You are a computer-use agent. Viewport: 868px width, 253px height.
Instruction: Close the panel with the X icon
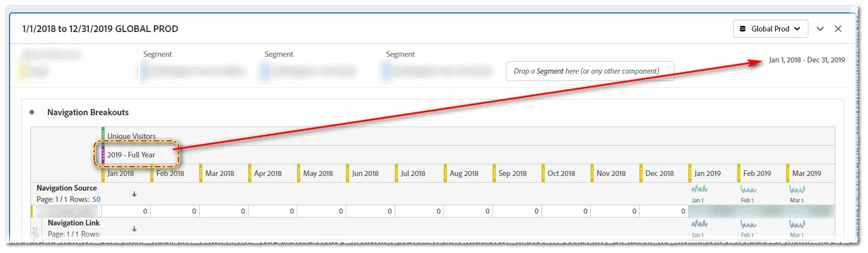838,29
